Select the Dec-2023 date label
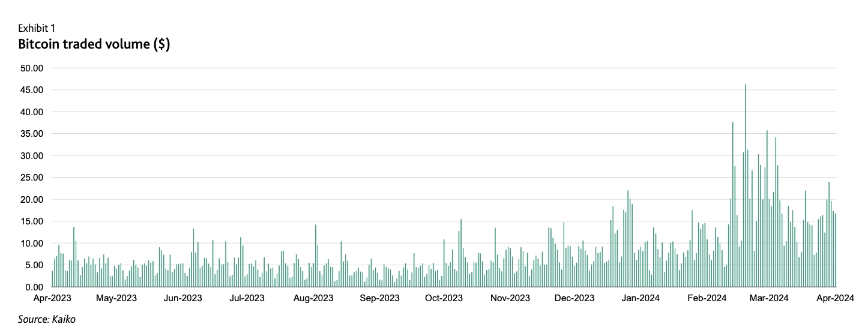Viewport: 868px width, 336px height. coord(574,298)
